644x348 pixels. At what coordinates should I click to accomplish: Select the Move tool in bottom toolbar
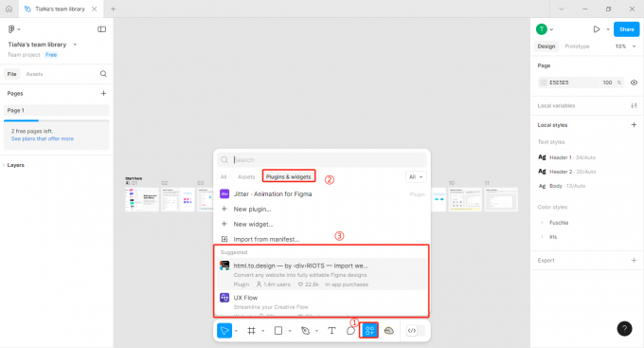(224, 330)
